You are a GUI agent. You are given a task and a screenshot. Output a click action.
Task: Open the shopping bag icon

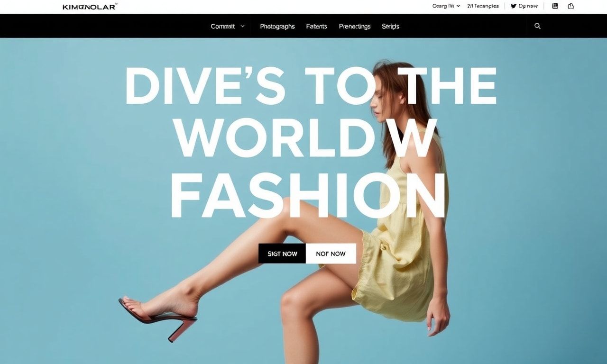(x=571, y=6)
